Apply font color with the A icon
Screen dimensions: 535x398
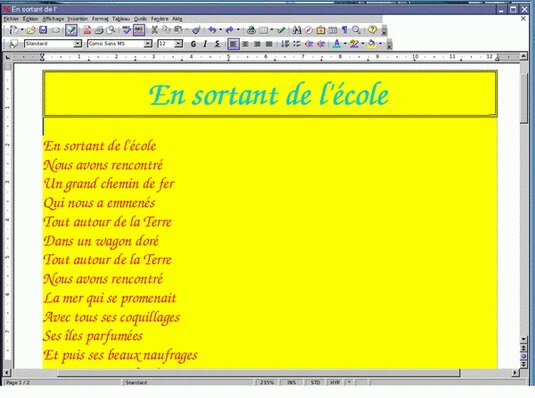[x=337, y=44]
